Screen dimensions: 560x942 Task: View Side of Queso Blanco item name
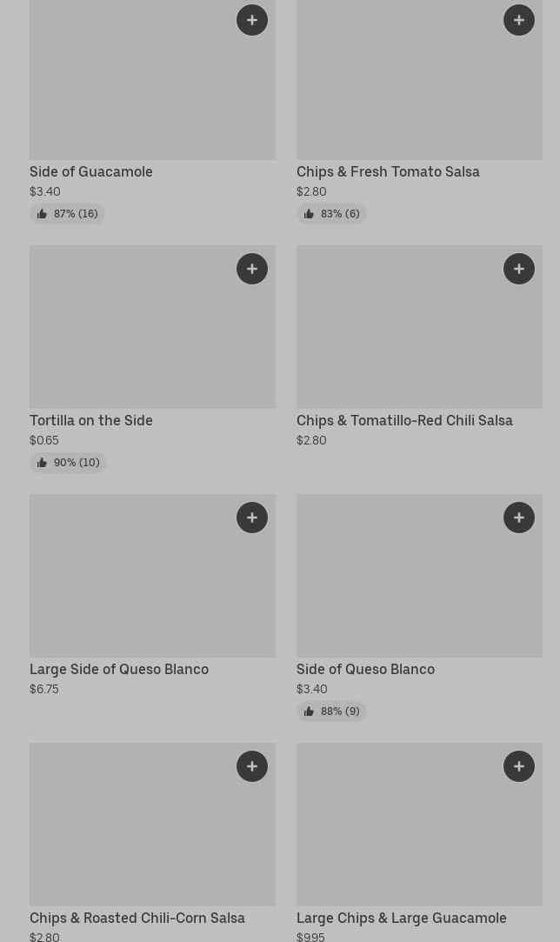pos(365,670)
